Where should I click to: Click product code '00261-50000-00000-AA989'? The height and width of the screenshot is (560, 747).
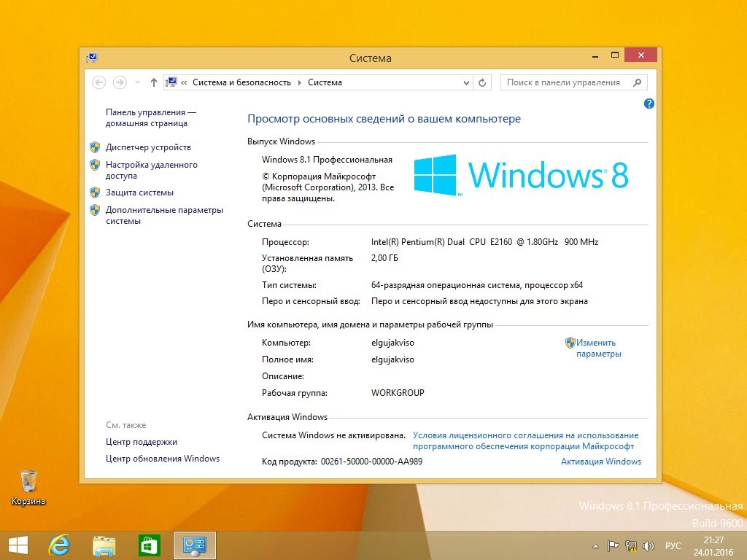coord(371,462)
